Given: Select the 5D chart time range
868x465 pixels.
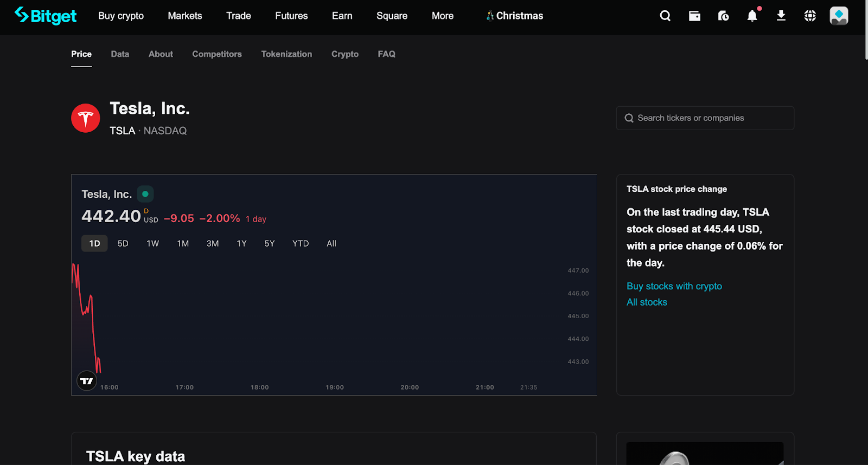Looking at the screenshot, I should pos(123,244).
